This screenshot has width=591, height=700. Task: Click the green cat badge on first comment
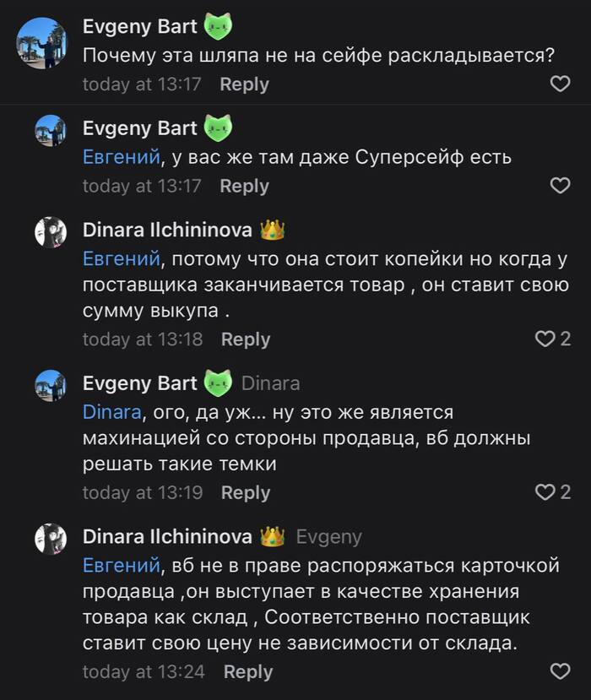point(217,28)
